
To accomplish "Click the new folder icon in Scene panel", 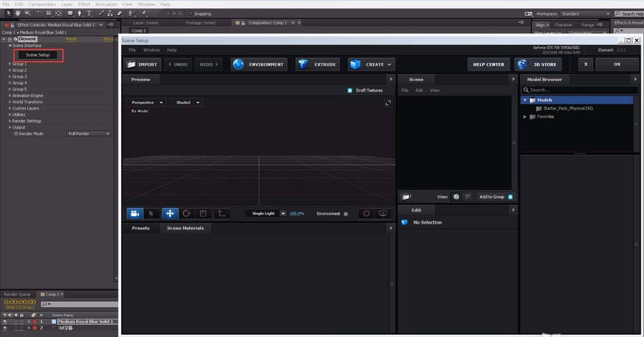I will [406, 197].
